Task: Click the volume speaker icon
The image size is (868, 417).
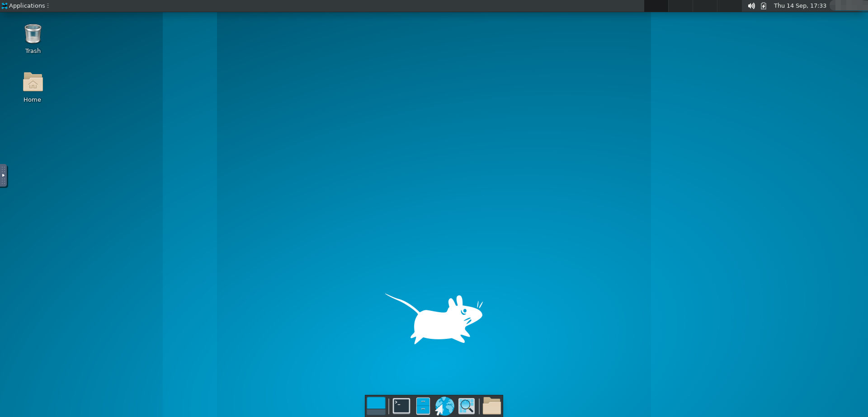Action: coord(751,6)
